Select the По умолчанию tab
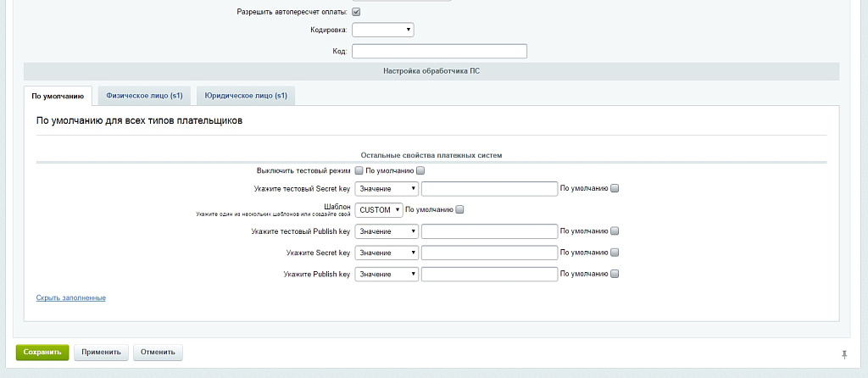The height and width of the screenshot is (378, 868). pyautogui.click(x=58, y=96)
